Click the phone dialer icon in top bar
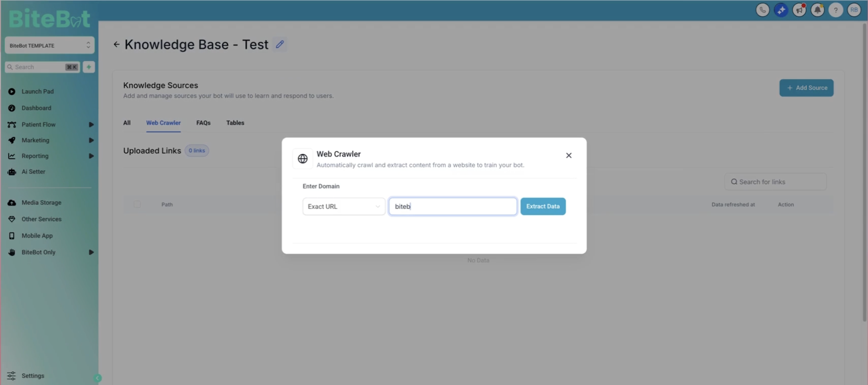This screenshot has height=385, width=868. 763,10
